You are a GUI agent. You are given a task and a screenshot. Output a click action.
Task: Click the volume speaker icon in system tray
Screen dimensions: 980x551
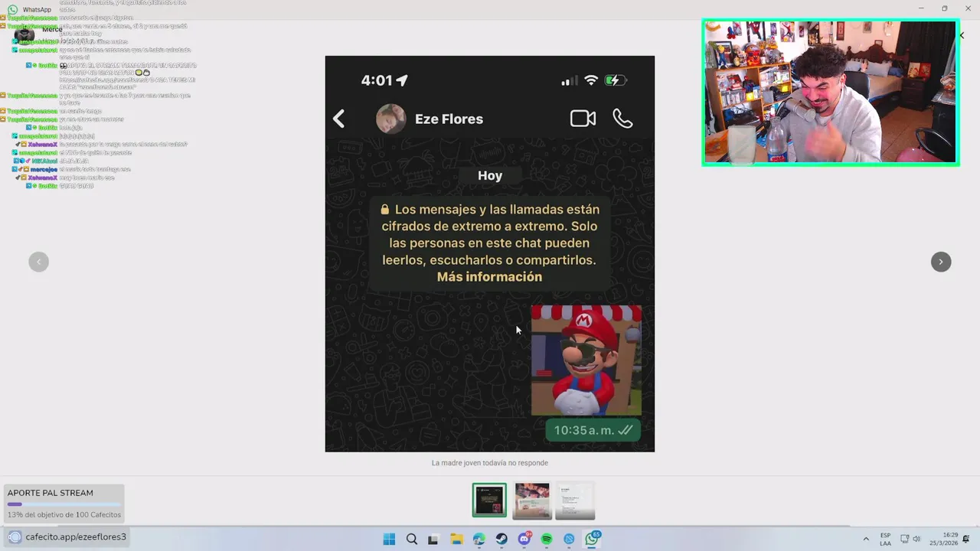point(916,539)
